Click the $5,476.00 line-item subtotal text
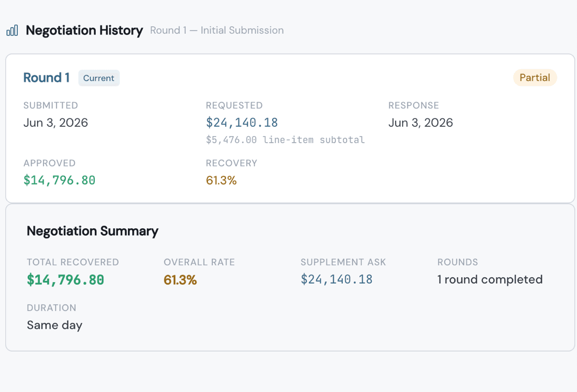Screen dimensions: 577x392 pos(285,140)
